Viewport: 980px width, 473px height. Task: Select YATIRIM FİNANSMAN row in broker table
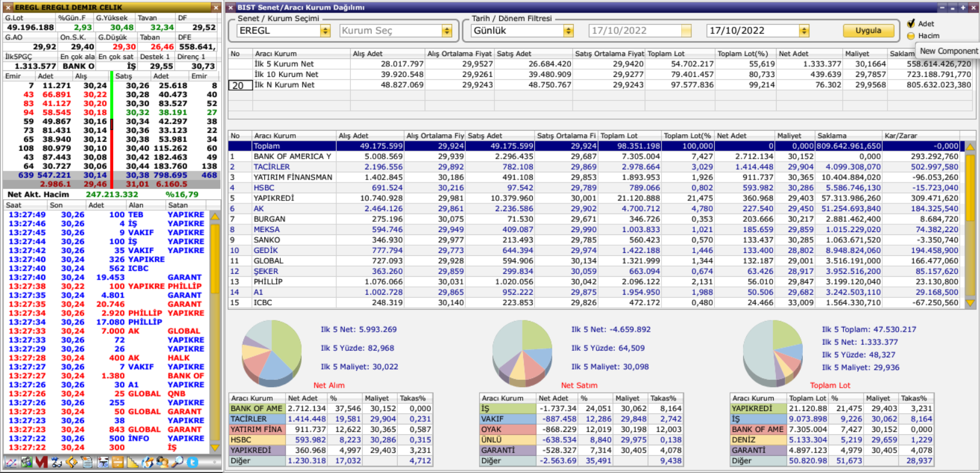click(595, 177)
